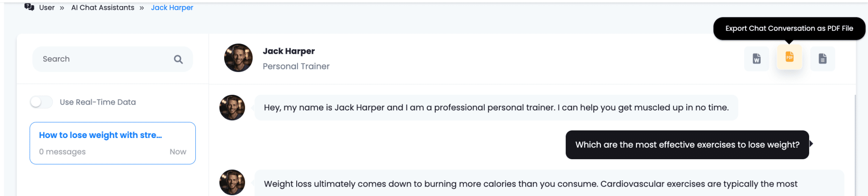Click the "Weight loss ultimately comes down" reply

coord(530,184)
